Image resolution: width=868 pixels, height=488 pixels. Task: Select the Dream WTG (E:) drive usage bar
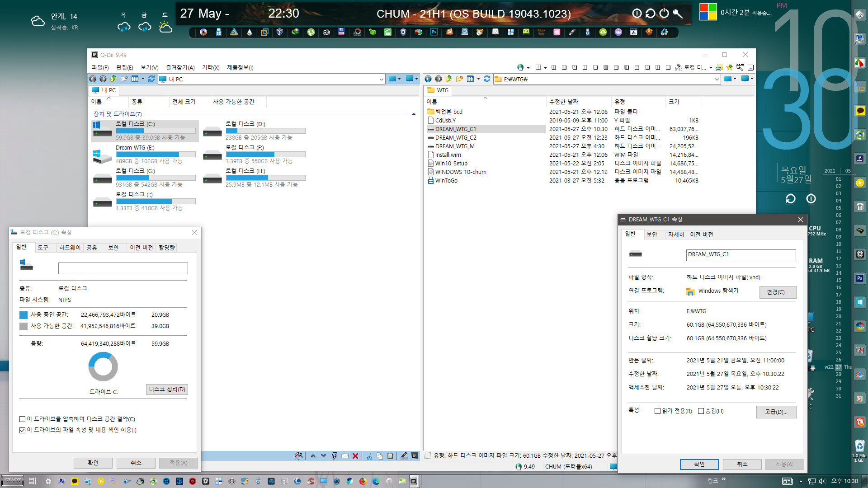tap(156, 154)
